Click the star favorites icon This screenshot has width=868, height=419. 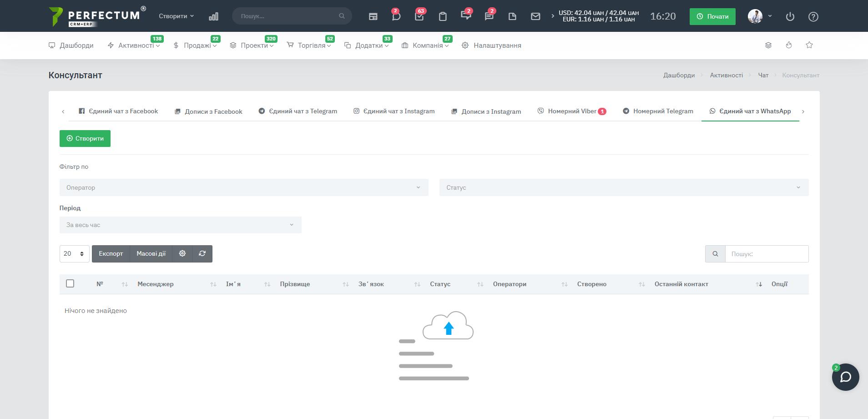(x=809, y=45)
